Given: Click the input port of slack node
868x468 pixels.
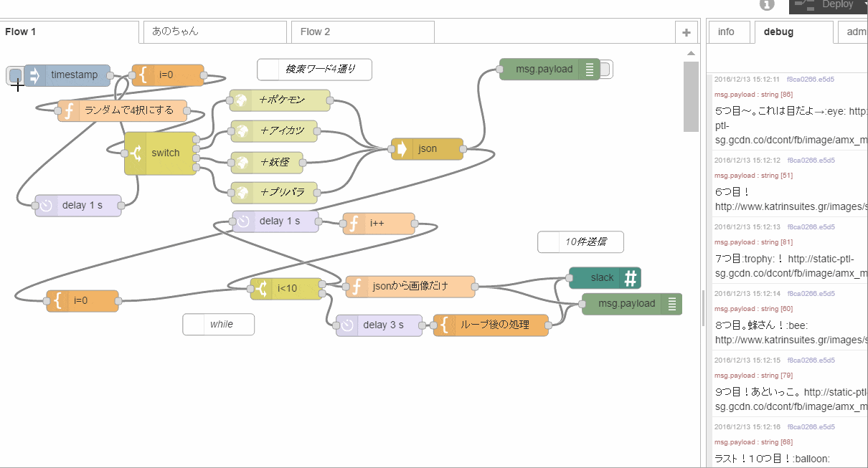Looking at the screenshot, I should (x=569, y=278).
